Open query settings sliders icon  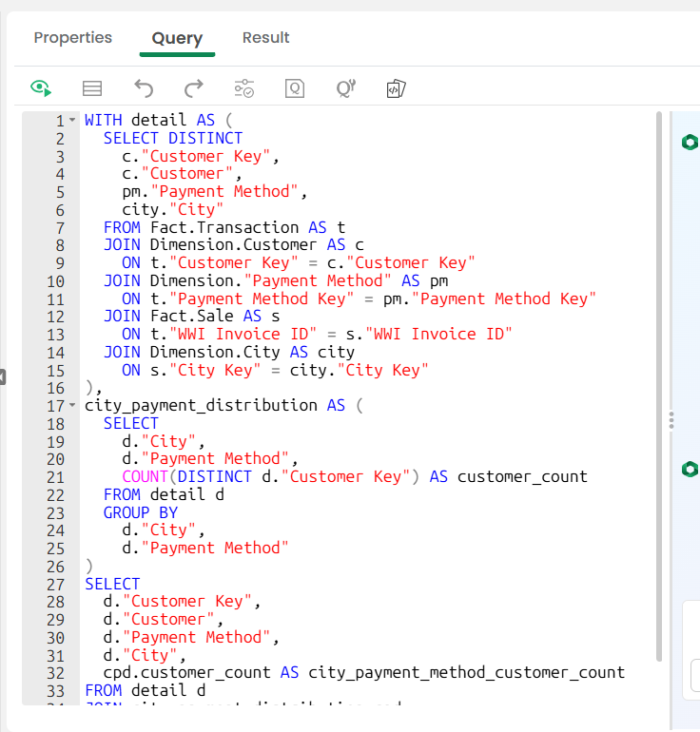[243, 88]
